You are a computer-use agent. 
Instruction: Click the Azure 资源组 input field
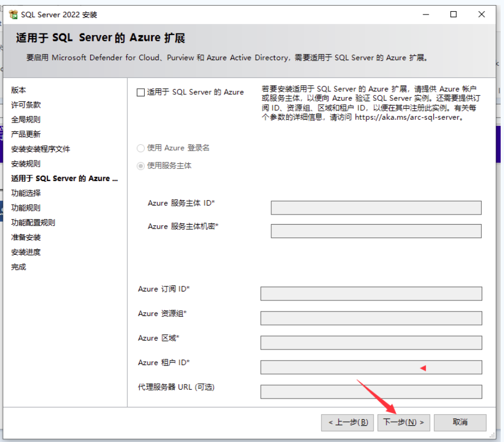point(371,318)
